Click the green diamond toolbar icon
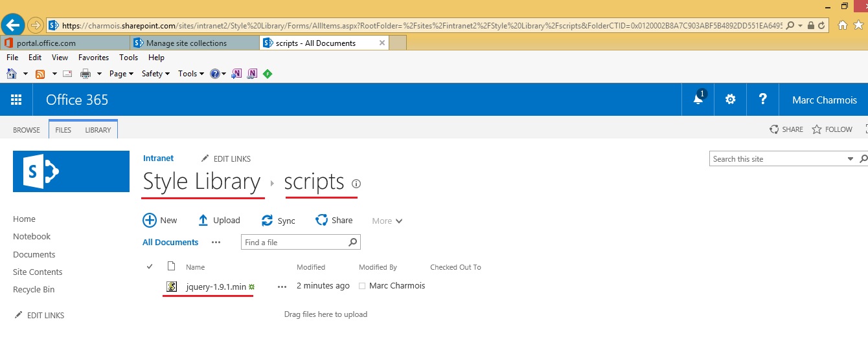868x348 pixels. click(x=268, y=74)
